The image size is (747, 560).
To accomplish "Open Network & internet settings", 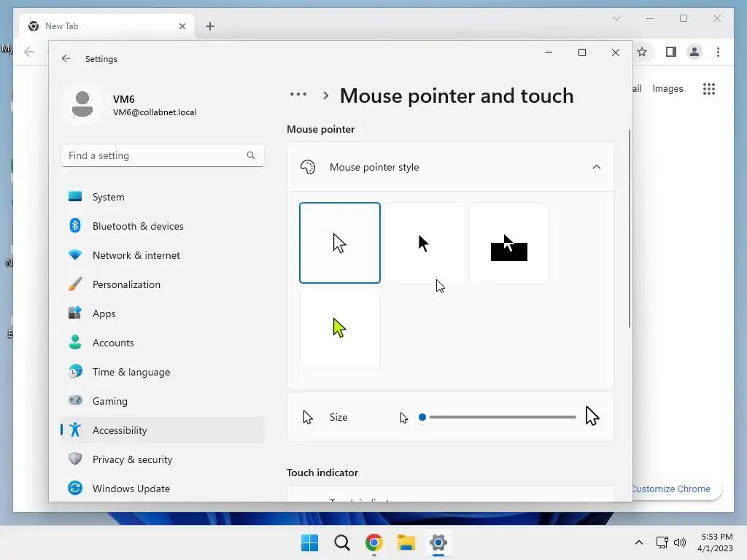I will tap(163, 255).
